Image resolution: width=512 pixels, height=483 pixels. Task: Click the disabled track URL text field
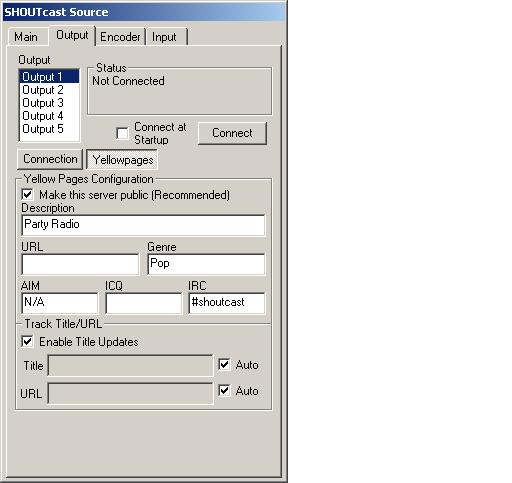[x=130, y=393]
